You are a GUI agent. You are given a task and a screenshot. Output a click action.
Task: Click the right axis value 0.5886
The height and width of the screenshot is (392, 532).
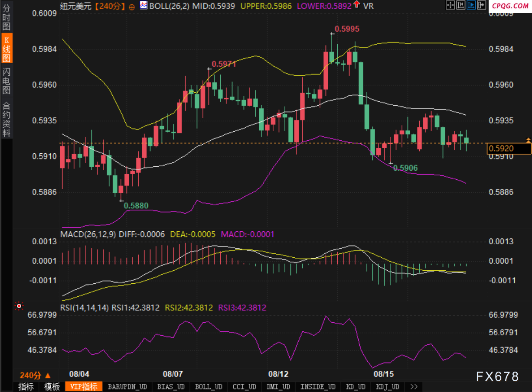[501, 191]
